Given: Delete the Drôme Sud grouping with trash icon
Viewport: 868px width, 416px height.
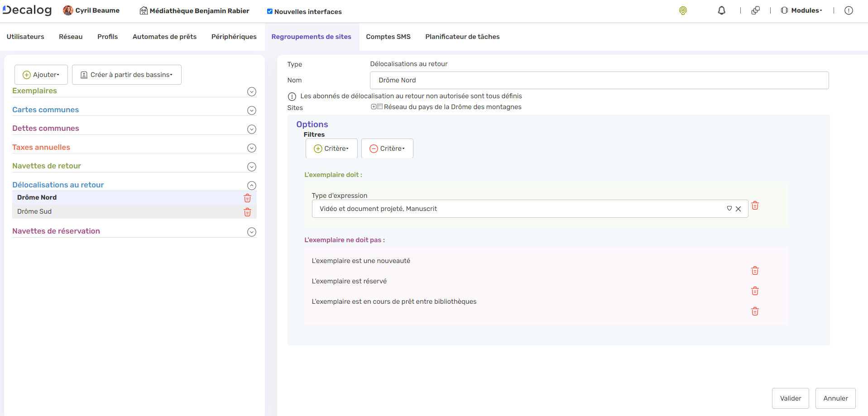Looking at the screenshot, I should [247, 212].
